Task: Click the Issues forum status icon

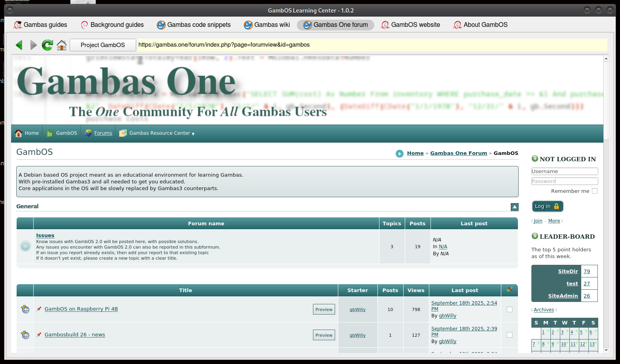Action: [x=25, y=246]
